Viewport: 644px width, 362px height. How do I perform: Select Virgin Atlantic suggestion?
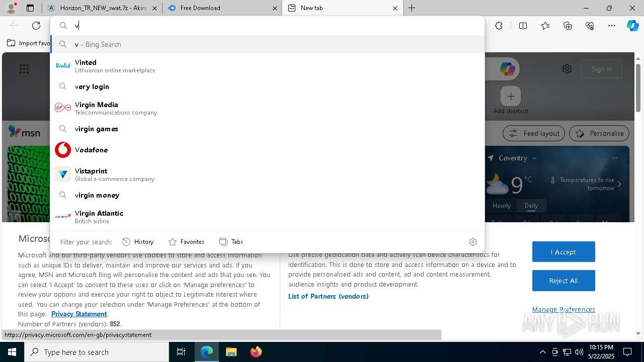[x=267, y=217]
